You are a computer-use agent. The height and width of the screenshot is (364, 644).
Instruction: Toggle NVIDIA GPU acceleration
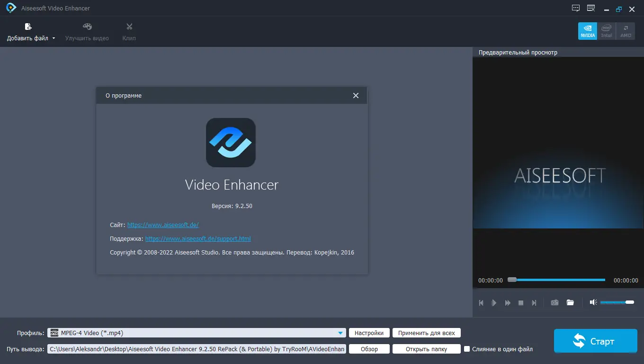pos(588,31)
